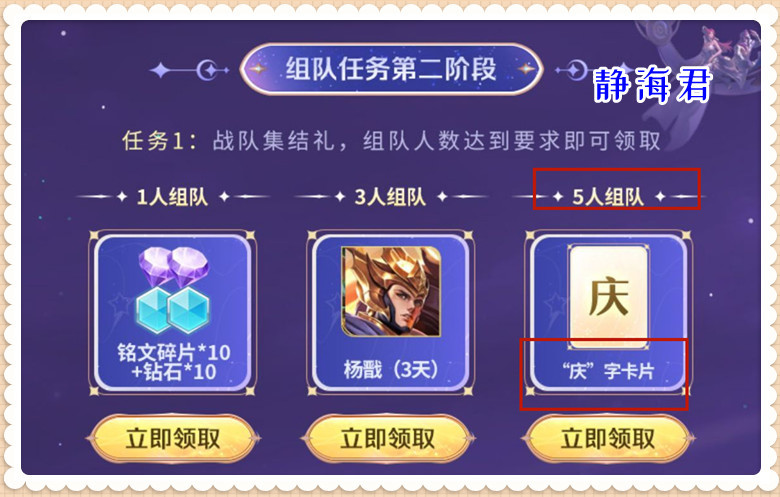Tap the 杨戬（3天） reward label
This screenshot has width=780, height=497.
tap(391, 370)
